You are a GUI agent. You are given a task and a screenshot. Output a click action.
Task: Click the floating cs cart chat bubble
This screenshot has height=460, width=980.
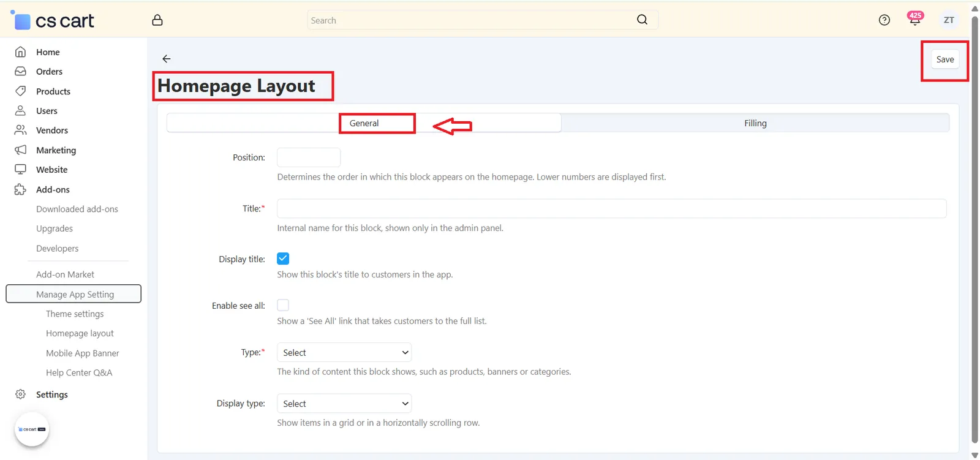click(x=32, y=429)
